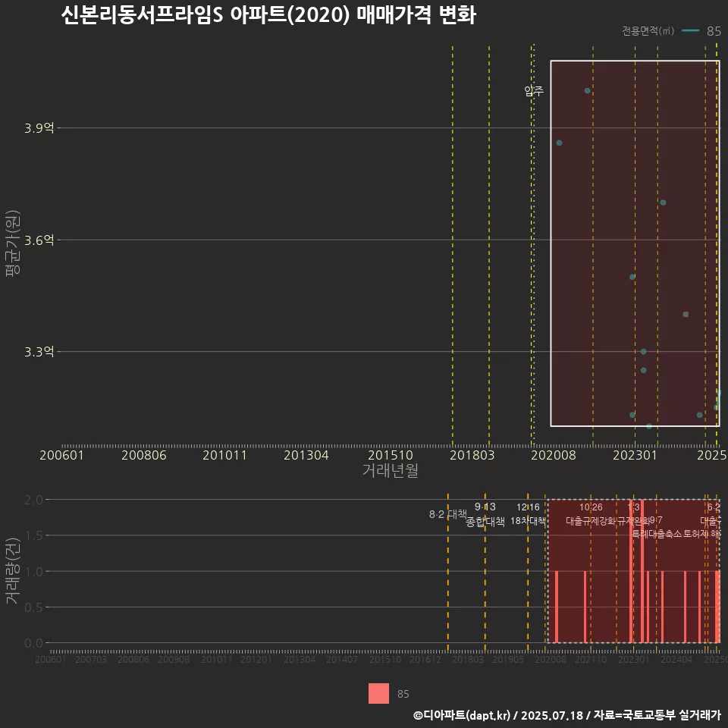This screenshot has height=728, width=728.
Task: Click the 201407 label on the volume chart axis
Action: coord(342,659)
